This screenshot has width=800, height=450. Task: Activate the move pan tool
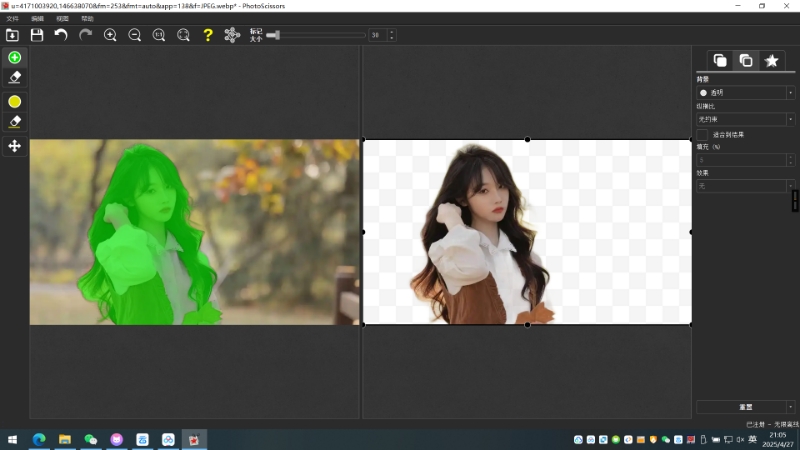[x=14, y=146]
